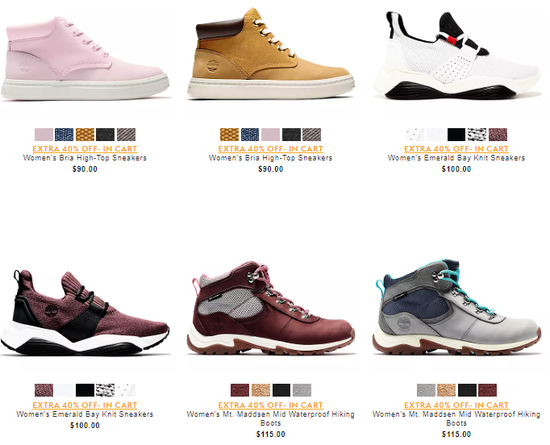Click Women's Bria High-Top title under wheat sneaker
This screenshot has height=445, width=550.
pos(270,158)
